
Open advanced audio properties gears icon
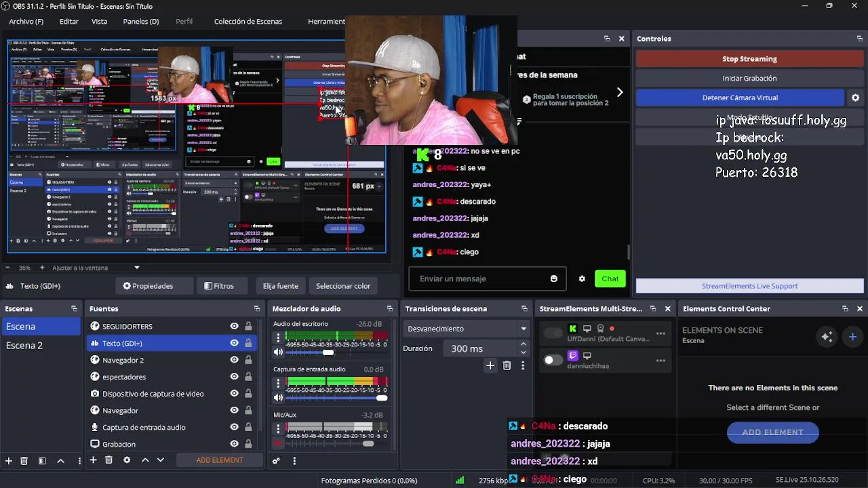pos(276,461)
